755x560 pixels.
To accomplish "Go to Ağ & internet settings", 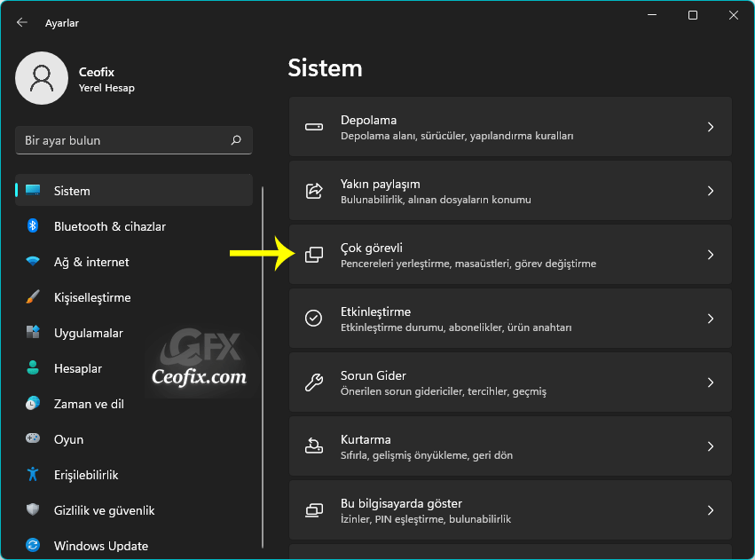I will point(91,262).
